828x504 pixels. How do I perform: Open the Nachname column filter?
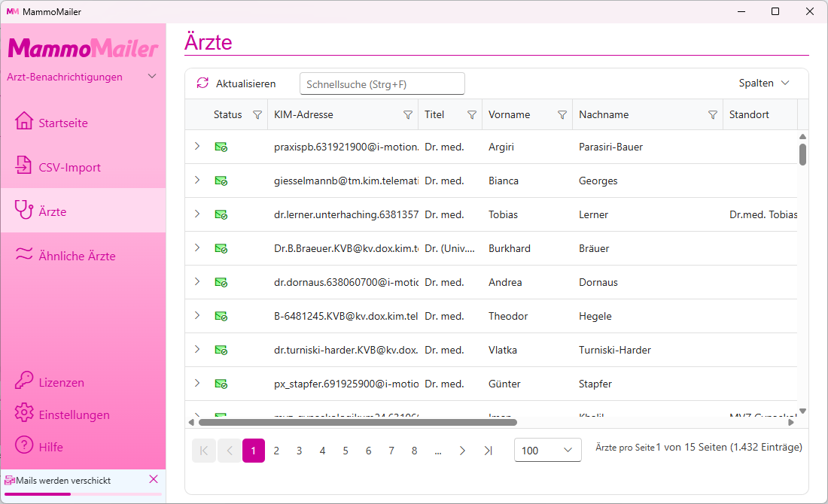tap(713, 115)
